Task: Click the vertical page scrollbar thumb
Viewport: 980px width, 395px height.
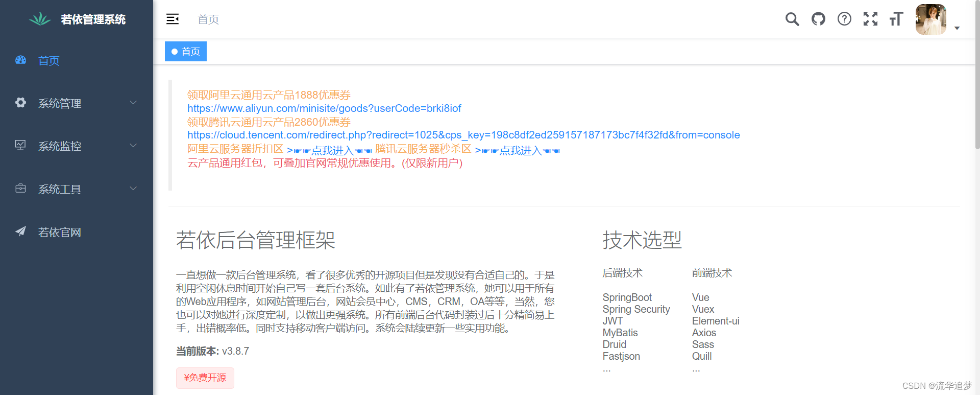Action: [x=977, y=75]
